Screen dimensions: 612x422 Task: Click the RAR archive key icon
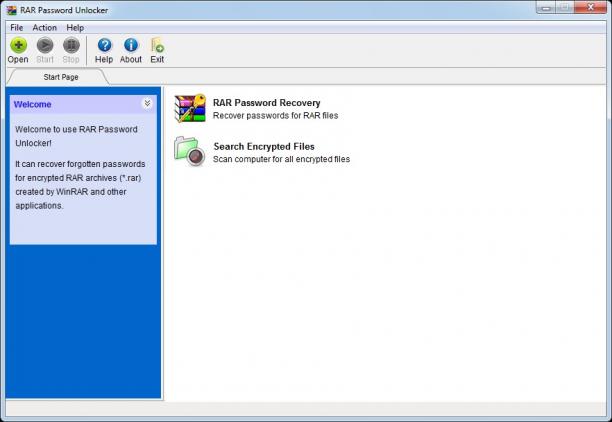point(190,108)
